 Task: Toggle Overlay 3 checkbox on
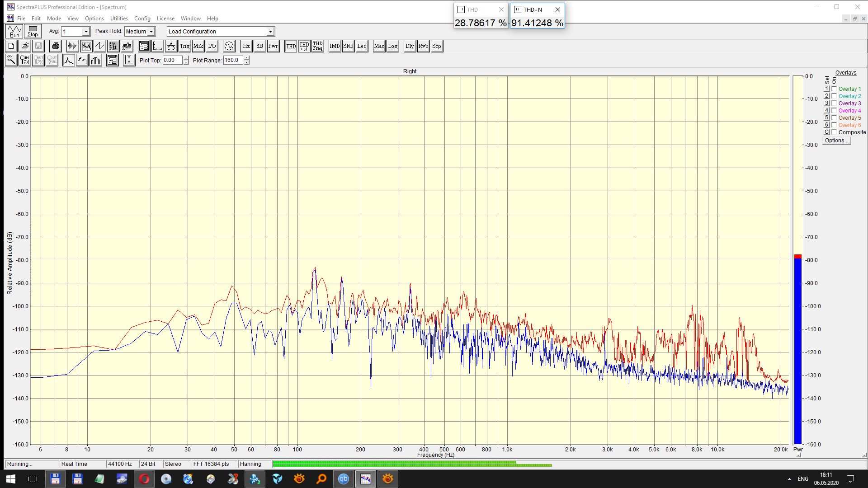[835, 103]
